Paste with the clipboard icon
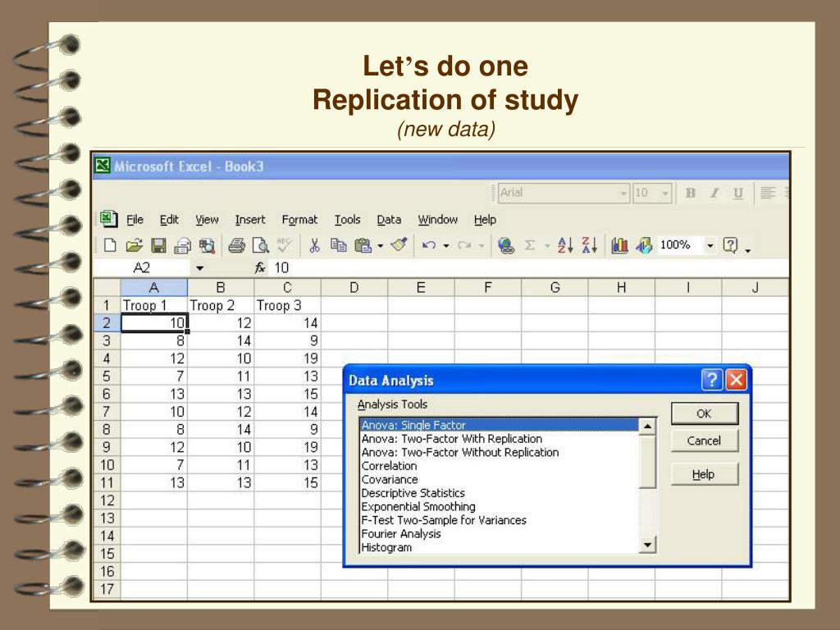This screenshot has height=630, width=840. pyautogui.click(x=363, y=245)
